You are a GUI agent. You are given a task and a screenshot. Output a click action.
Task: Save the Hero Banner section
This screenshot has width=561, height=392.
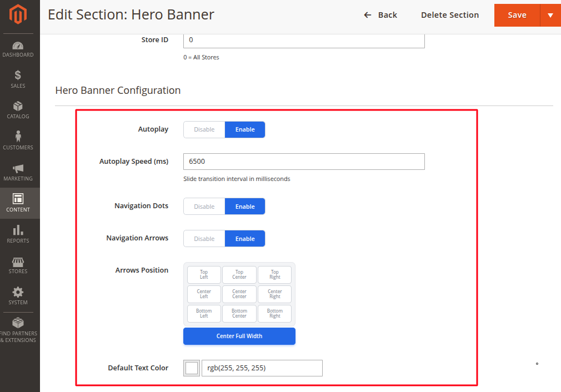click(x=517, y=15)
